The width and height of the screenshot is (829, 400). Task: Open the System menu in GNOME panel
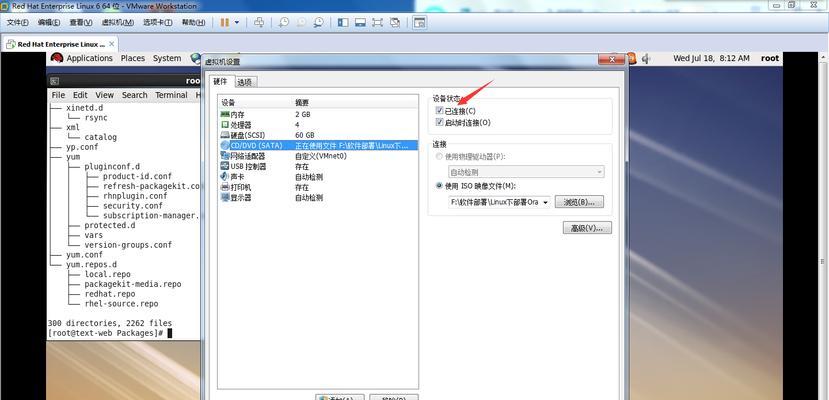click(x=167, y=58)
